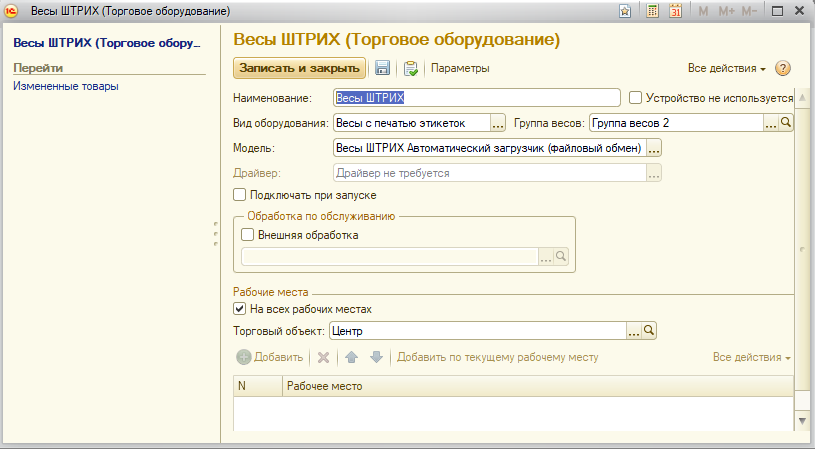The image size is (815, 449).
Task: Search magnifier in external processing field
Action: (x=561, y=256)
